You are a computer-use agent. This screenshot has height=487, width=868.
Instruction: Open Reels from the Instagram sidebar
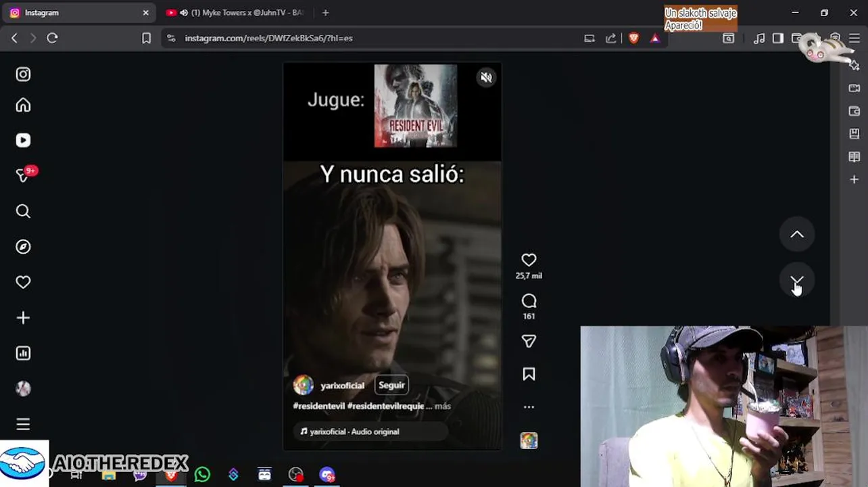pos(23,140)
